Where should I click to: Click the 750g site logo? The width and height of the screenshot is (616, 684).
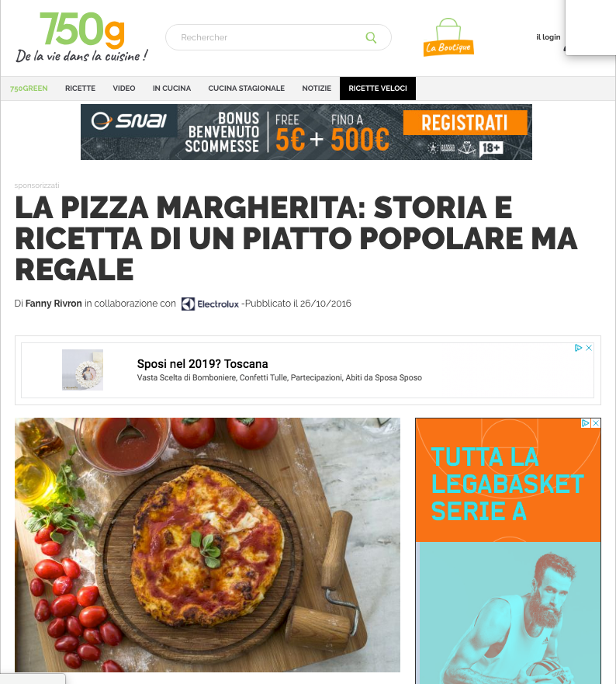81,37
